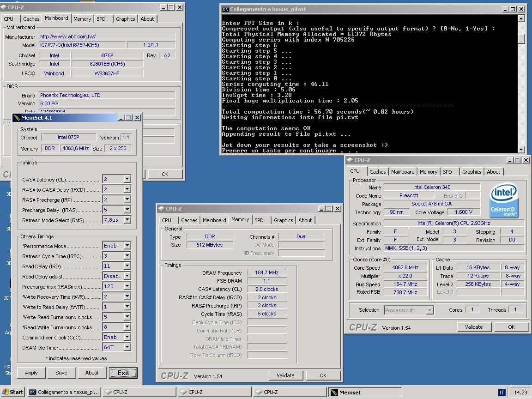Select Memory tab in CPU window

tap(429, 172)
